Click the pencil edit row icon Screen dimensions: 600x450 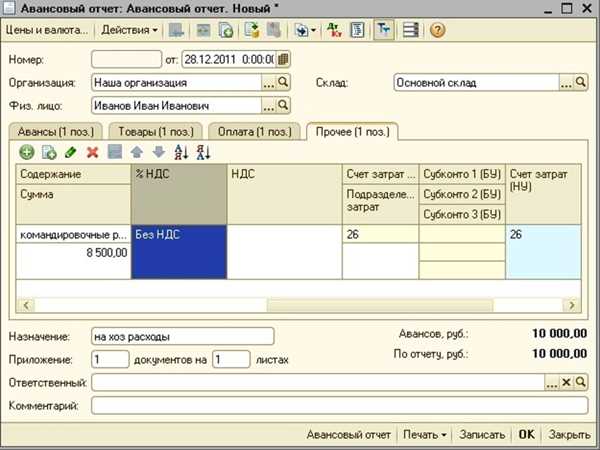[70, 152]
